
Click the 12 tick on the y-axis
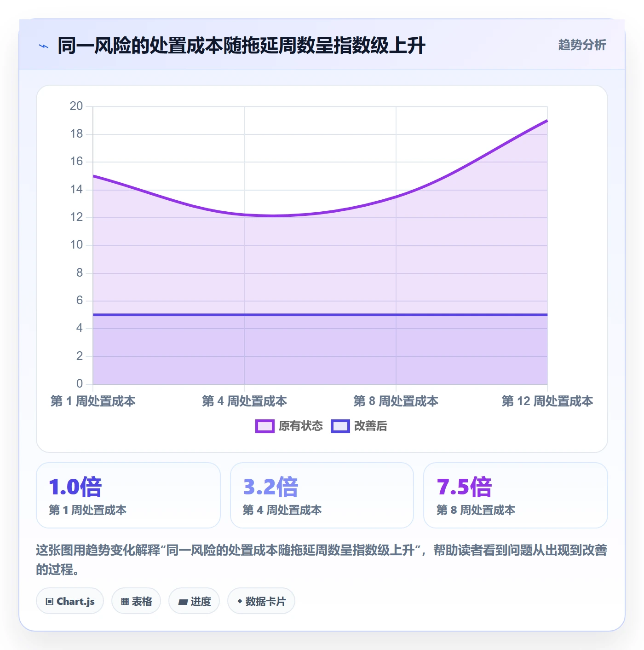[76, 217]
